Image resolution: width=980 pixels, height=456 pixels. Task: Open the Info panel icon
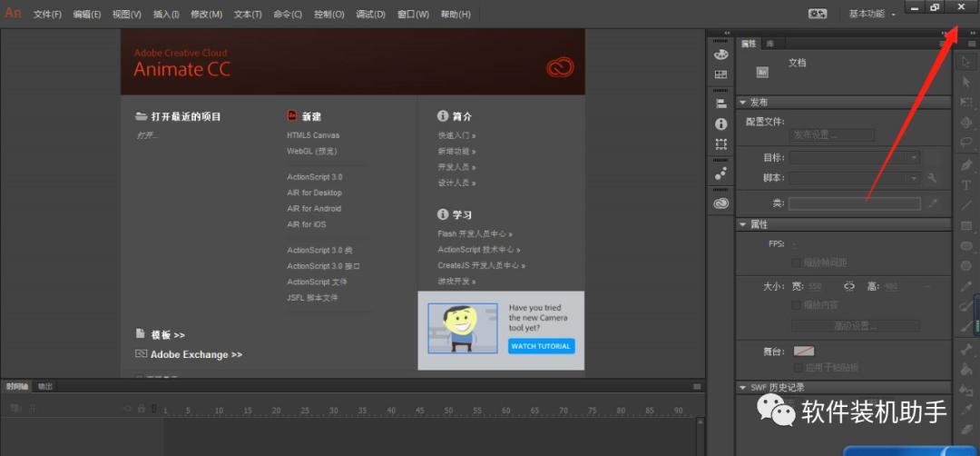(720, 124)
